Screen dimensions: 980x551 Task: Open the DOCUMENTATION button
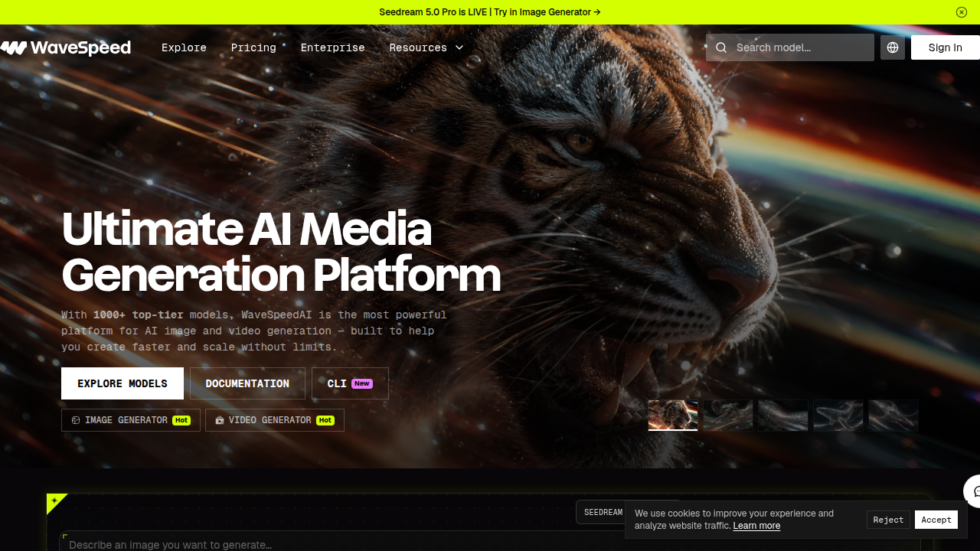point(247,383)
